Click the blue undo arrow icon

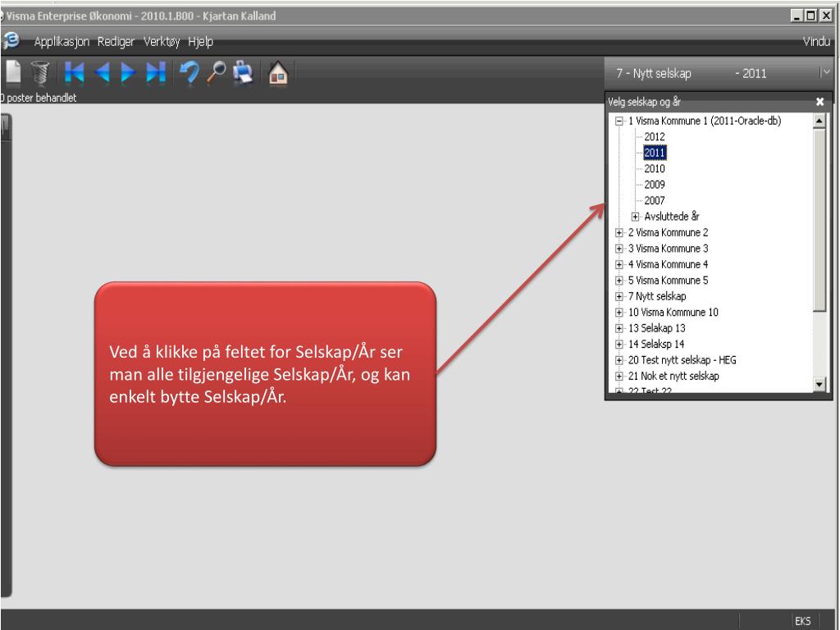[189, 72]
